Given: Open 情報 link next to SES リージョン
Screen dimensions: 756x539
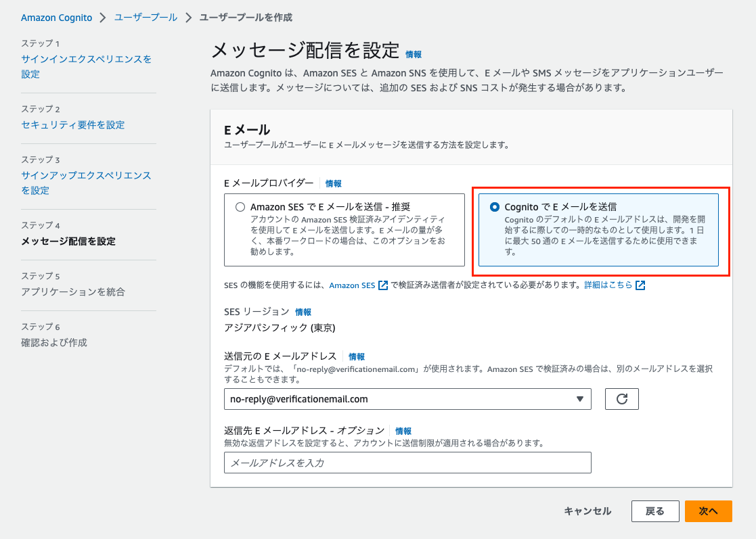Looking at the screenshot, I should click(303, 312).
